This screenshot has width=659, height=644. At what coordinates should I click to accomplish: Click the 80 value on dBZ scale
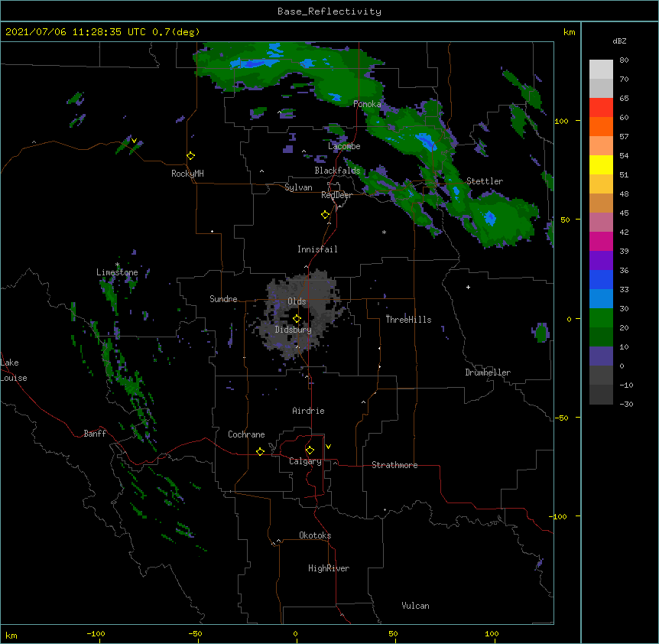click(x=624, y=60)
